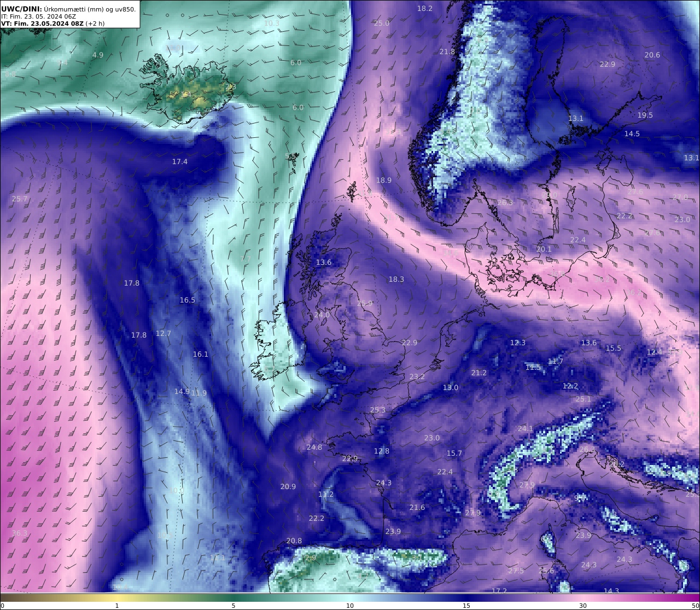
Task: Click the 27.5 value label
Action: (516, 571)
